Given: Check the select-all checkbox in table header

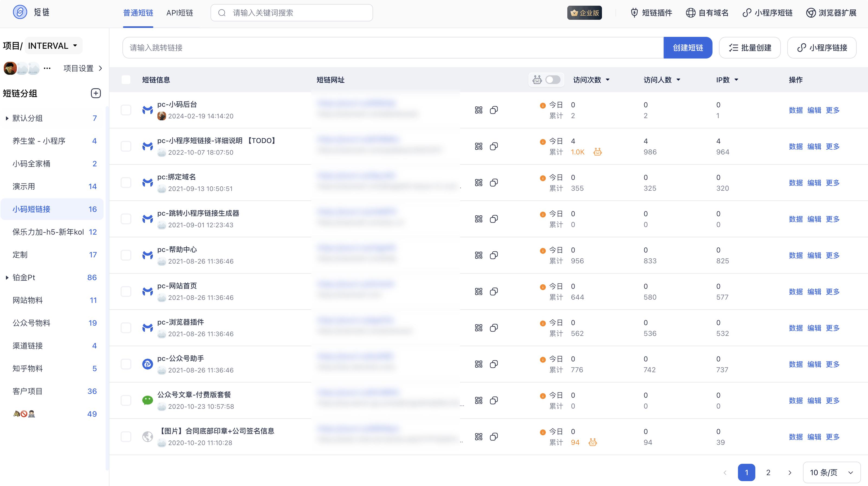Looking at the screenshot, I should tap(126, 80).
